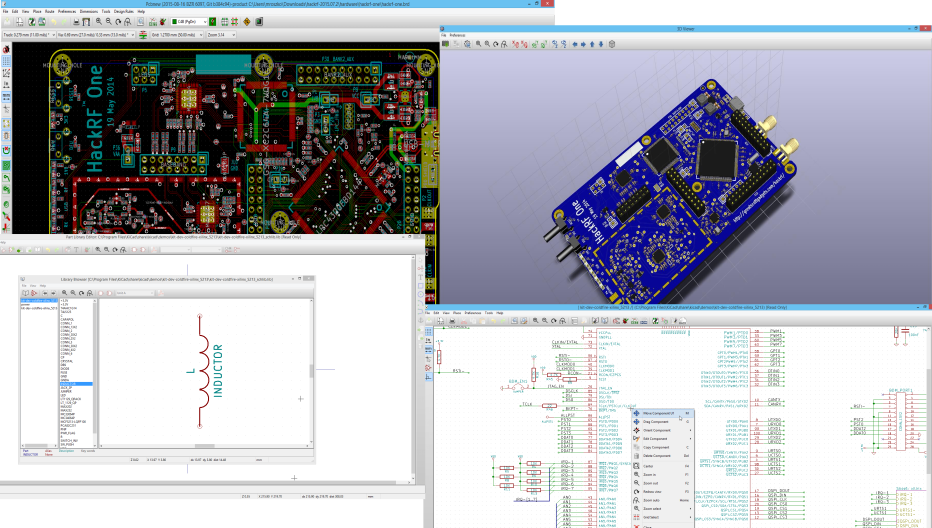
Task: Open the Route menu in Pcbnew
Action: coord(49,11)
